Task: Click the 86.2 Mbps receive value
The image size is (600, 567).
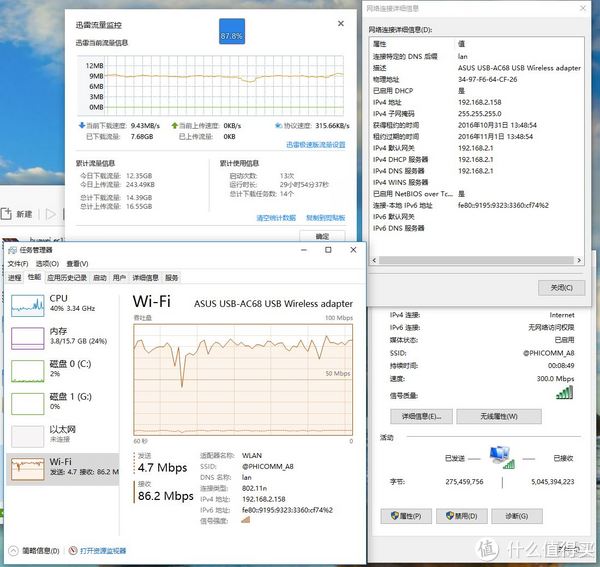Action: 166,496
